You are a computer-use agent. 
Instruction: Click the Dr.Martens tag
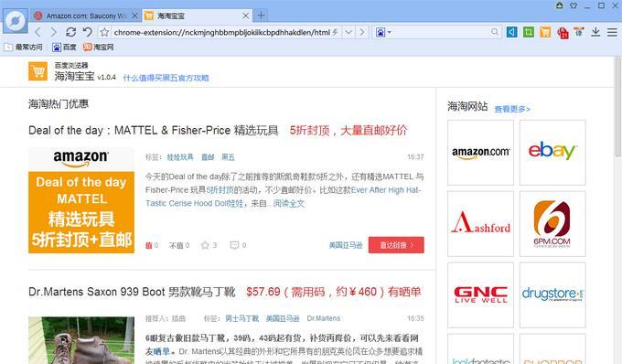click(x=323, y=318)
